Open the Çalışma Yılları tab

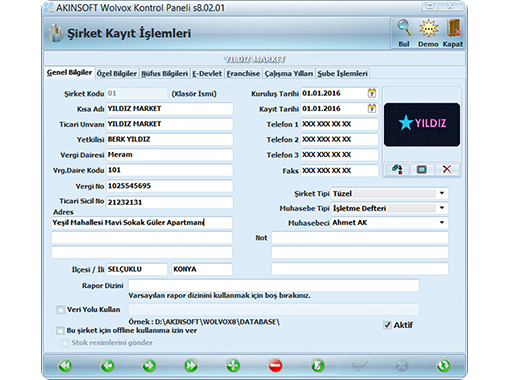click(289, 73)
